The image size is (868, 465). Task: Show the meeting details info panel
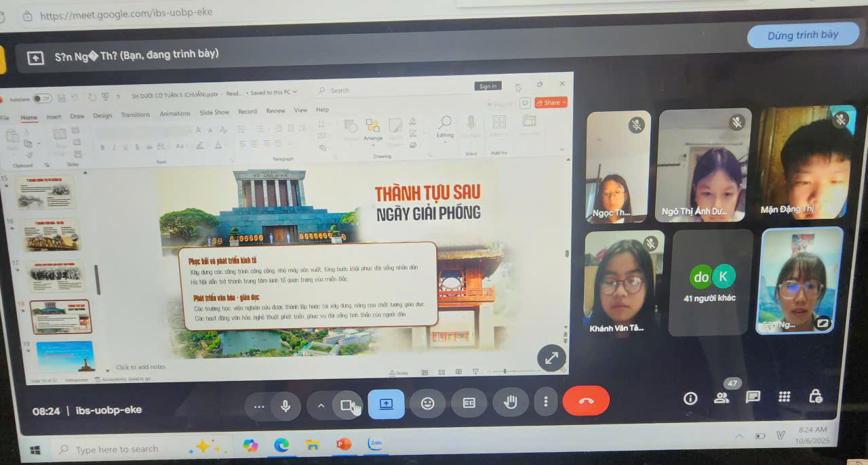(690, 399)
